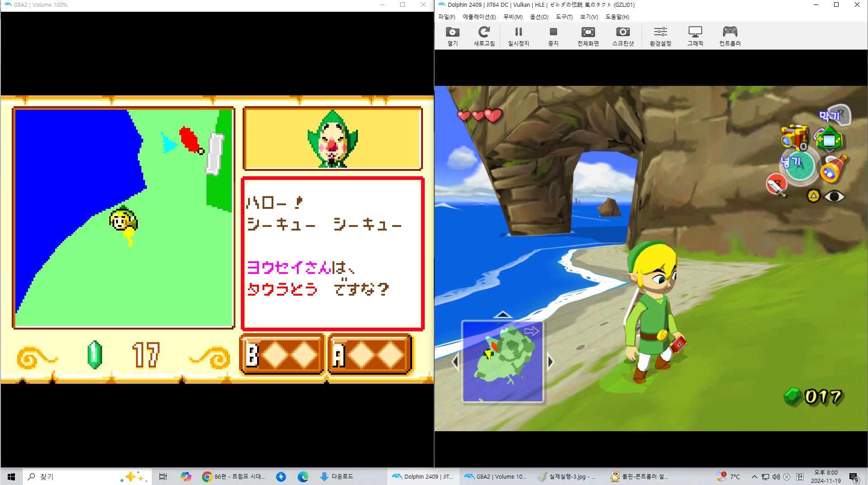The height and width of the screenshot is (485, 868).
Task: Click the green rupee counter 017 in game
Action: click(x=813, y=397)
